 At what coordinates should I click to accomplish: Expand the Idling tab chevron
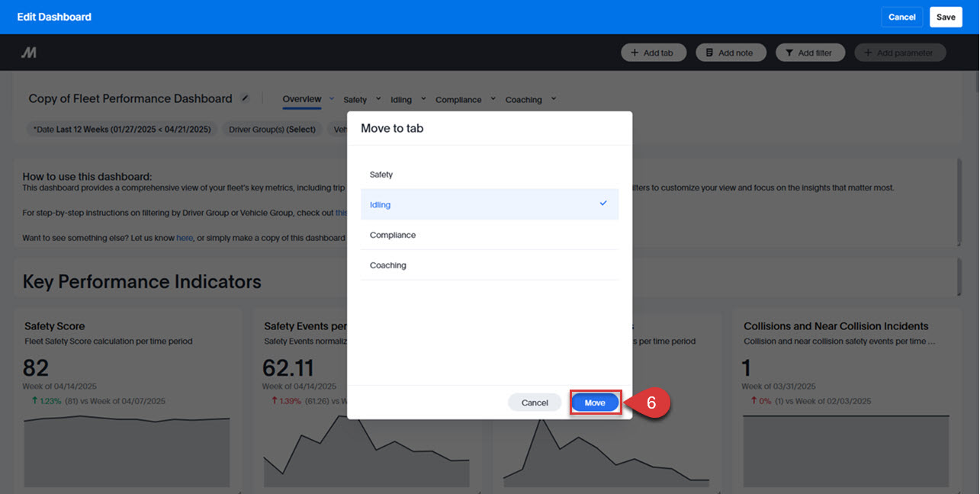pos(423,98)
